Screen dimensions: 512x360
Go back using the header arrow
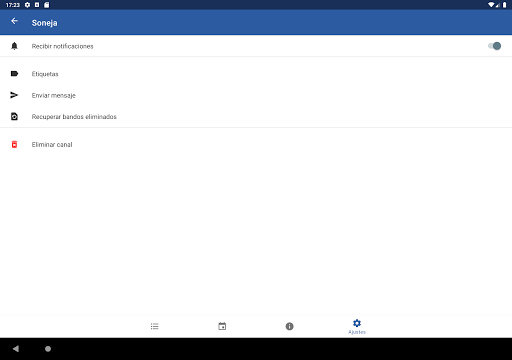(x=14, y=21)
